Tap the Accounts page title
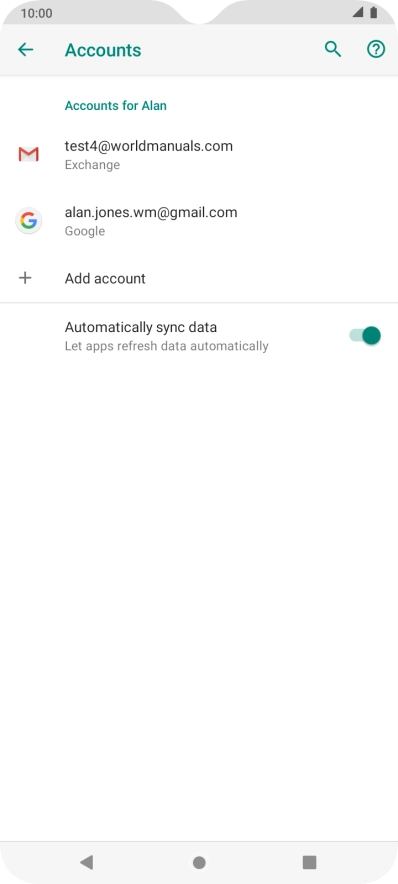 pyautogui.click(x=103, y=50)
